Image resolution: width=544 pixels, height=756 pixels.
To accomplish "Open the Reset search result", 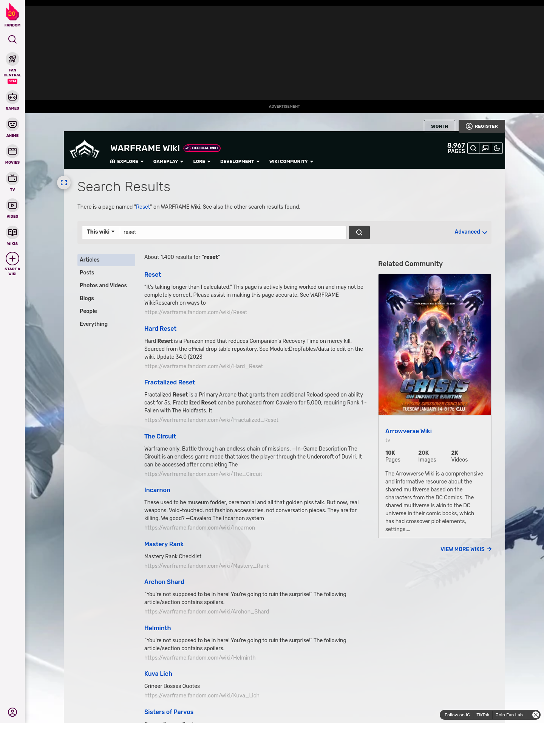I will 153,275.
